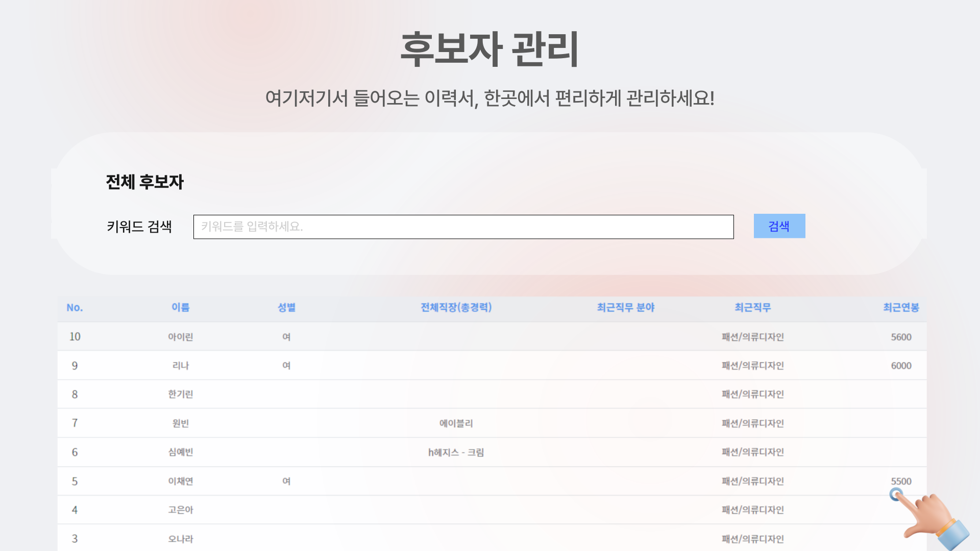Image resolution: width=980 pixels, height=551 pixels.
Task: Select candidate 한기린 row
Action: pos(180,394)
